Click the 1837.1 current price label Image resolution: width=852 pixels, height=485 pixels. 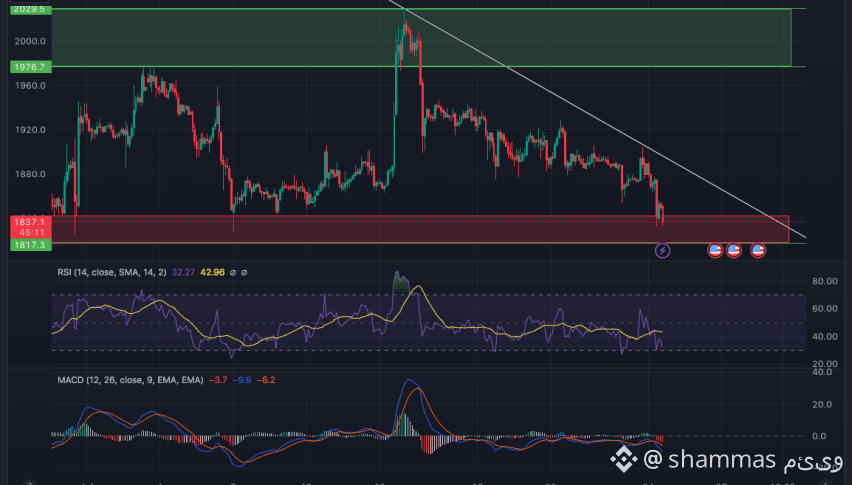point(30,222)
